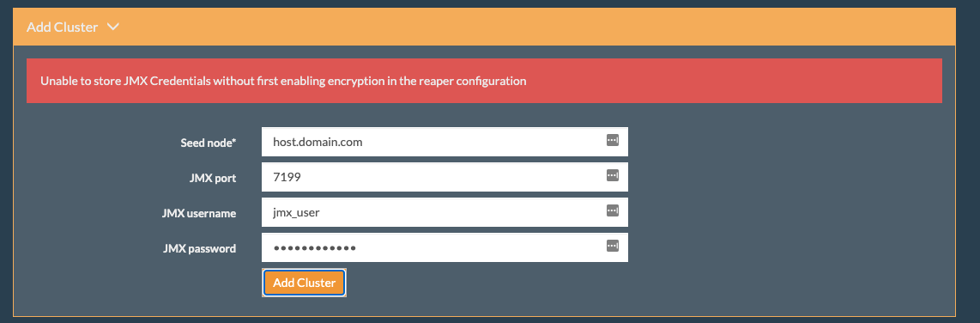The image size is (980, 323).
Task: Click the red error alert banner
Action: point(484,81)
